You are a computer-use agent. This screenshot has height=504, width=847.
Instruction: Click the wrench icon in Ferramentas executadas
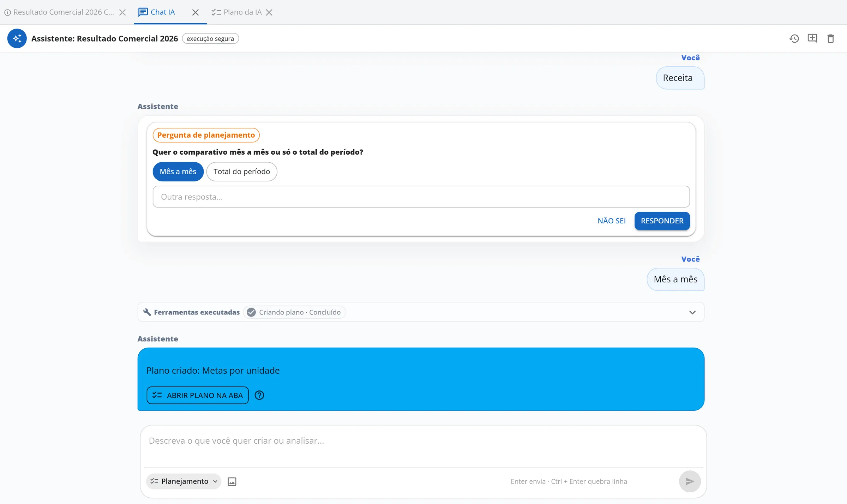click(147, 312)
